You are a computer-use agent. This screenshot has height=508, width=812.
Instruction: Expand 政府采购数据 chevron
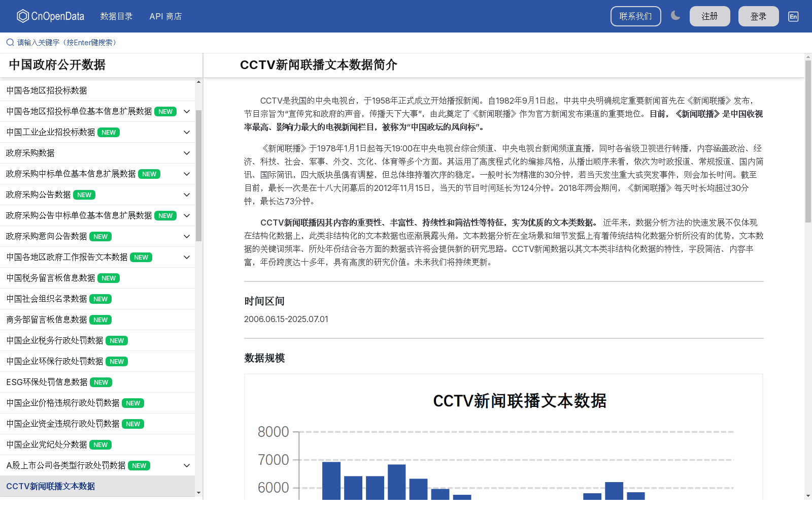187,153
